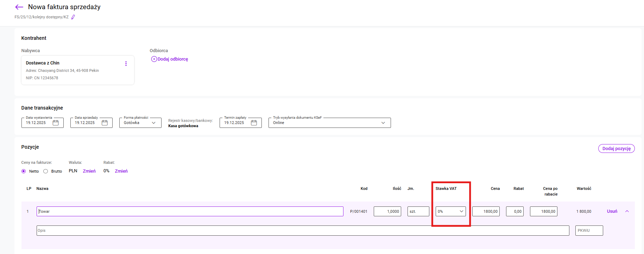
Task: Click Zmień next to the PLN currency
Action: 89,171
